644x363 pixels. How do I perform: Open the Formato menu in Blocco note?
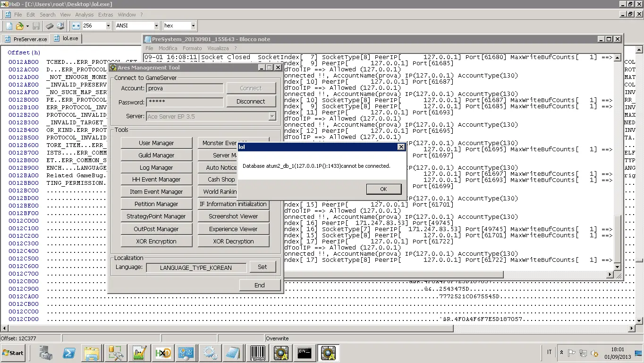tap(192, 48)
